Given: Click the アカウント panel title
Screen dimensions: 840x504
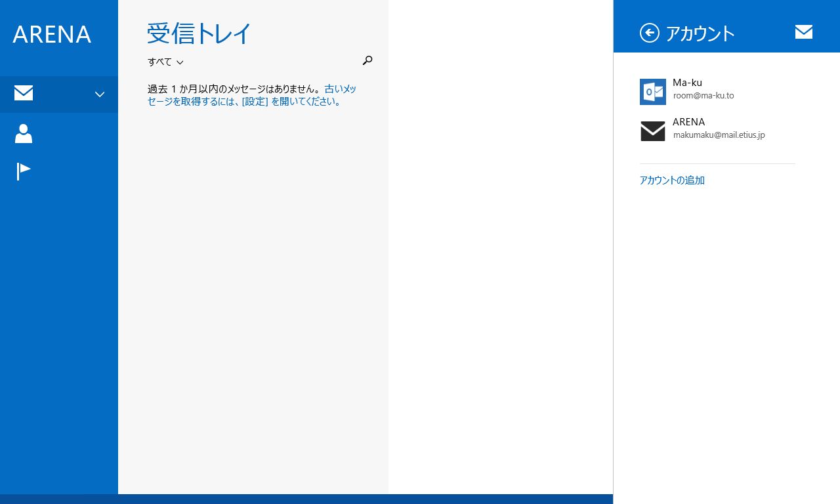Looking at the screenshot, I should [700, 33].
